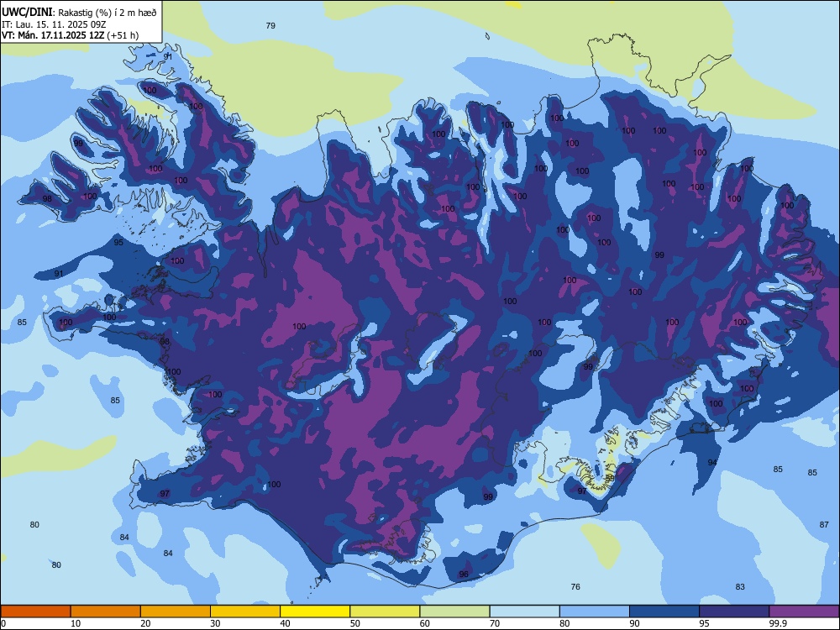Click the '70' legend scale label
The width and height of the screenshot is (840, 630).
[495, 623]
